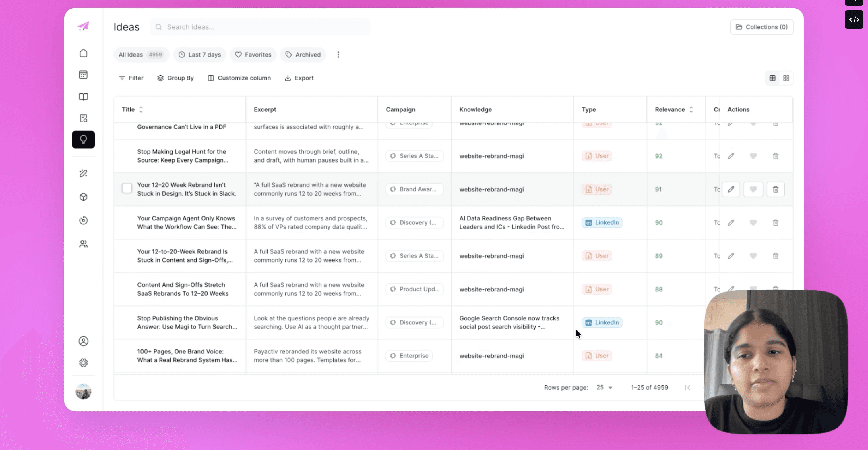868x450 pixels.
Task: Open the calendar icon in the sidebar
Action: (83, 75)
